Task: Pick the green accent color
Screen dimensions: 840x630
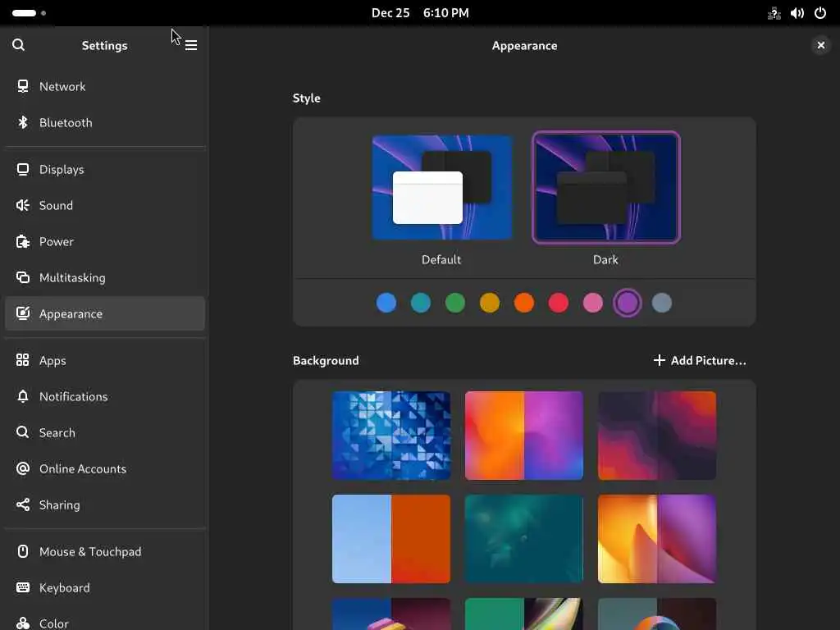Action: pyautogui.click(x=455, y=303)
